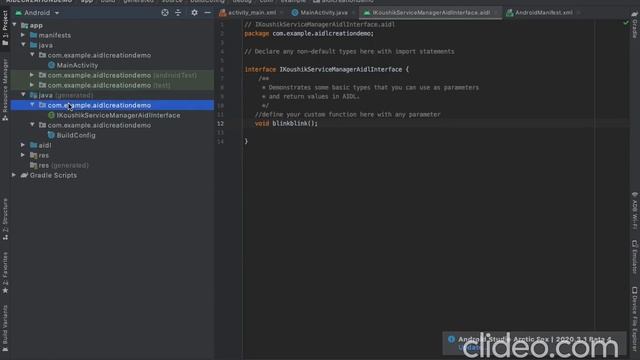Expand the androidTest package node
Image resolution: width=640 pixels, height=360 pixels.
point(32,75)
